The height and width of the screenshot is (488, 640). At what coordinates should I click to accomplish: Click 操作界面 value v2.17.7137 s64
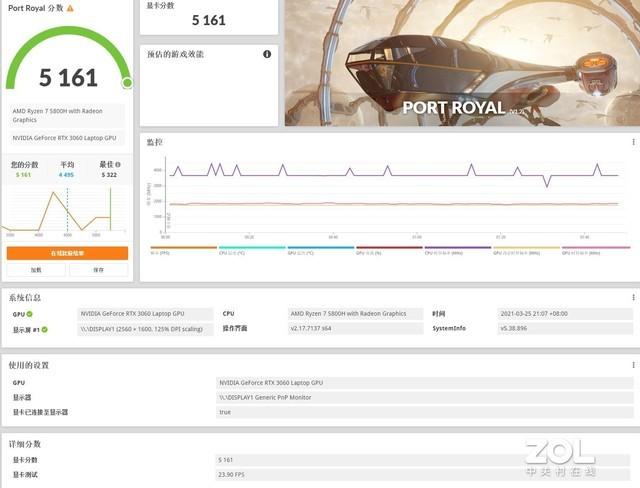point(356,328)
